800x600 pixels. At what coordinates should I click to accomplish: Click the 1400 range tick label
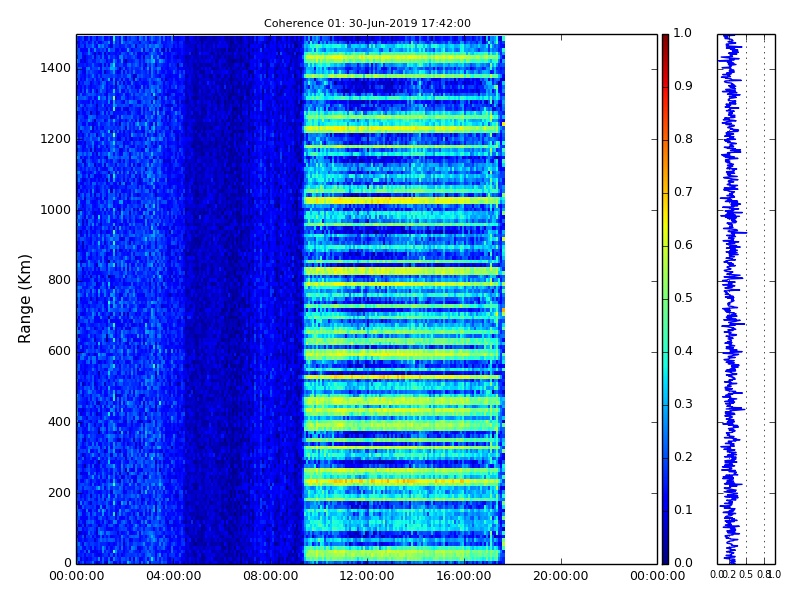tap(56, 68)
